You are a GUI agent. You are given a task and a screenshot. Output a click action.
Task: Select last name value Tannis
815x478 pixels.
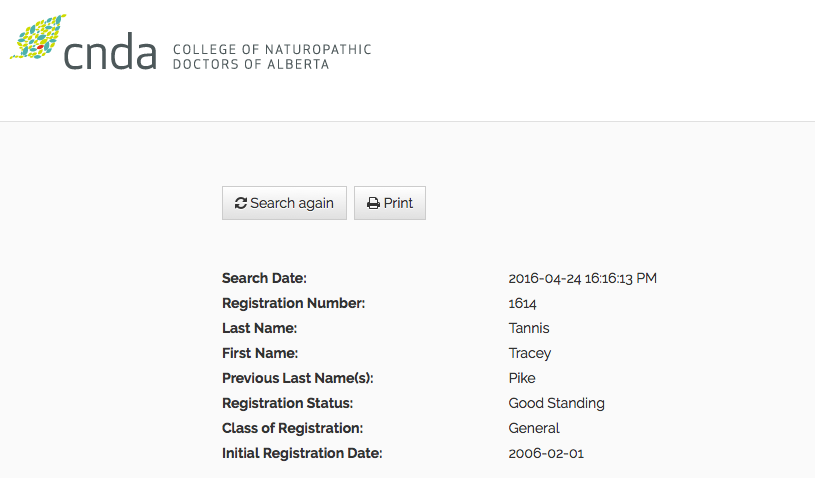click(529, 328)
